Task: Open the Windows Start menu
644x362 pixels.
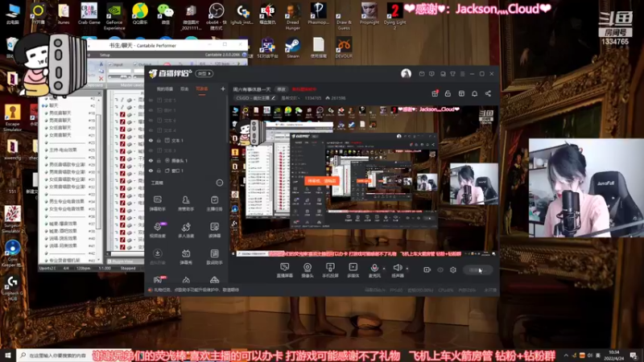Action: pos(8,356)
